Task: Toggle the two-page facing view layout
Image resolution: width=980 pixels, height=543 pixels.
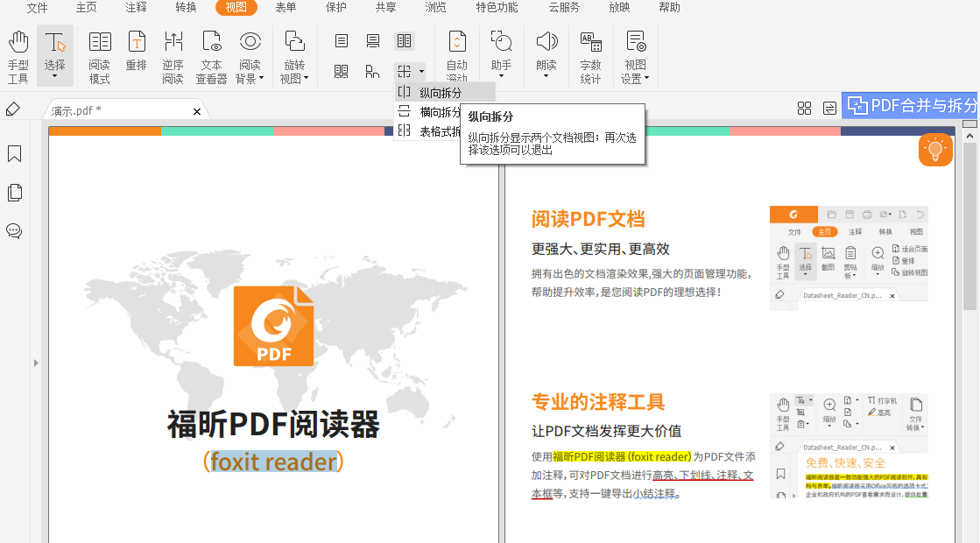Action: [x=404, y=41]
